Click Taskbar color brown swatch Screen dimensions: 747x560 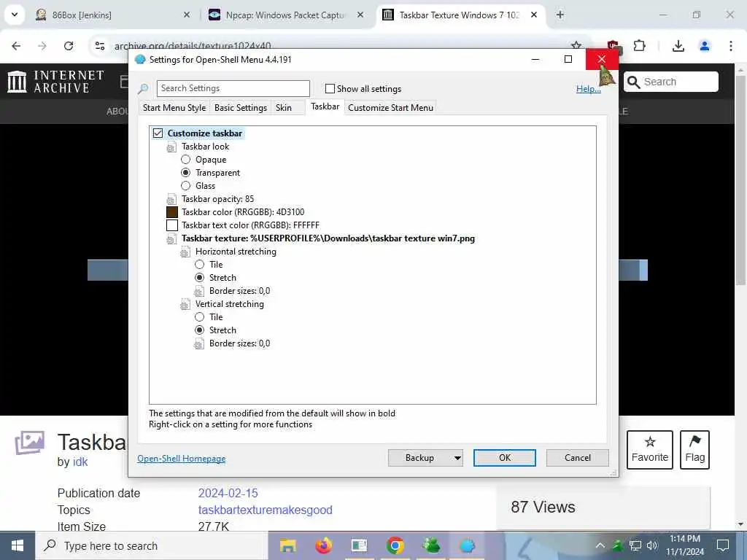click(172, 212)
